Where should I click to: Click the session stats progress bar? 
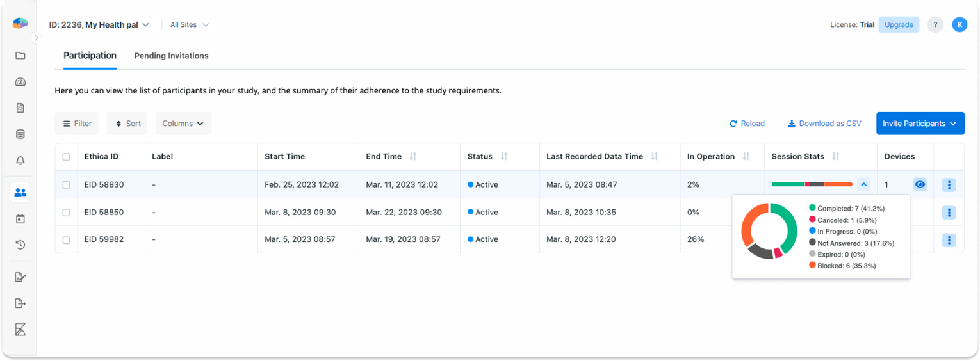(812, 184)
